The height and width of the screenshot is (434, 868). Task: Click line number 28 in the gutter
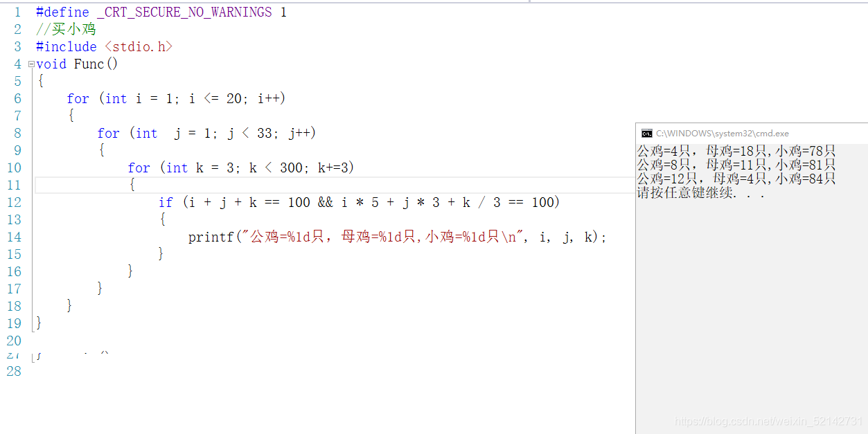coord(14,371)
